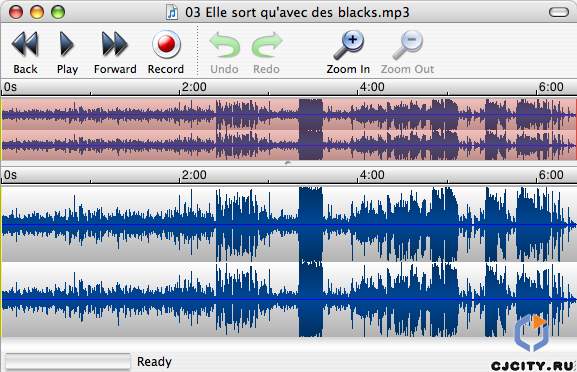
Task: Click the splitter handle between waveform panes
Action: 287,163
